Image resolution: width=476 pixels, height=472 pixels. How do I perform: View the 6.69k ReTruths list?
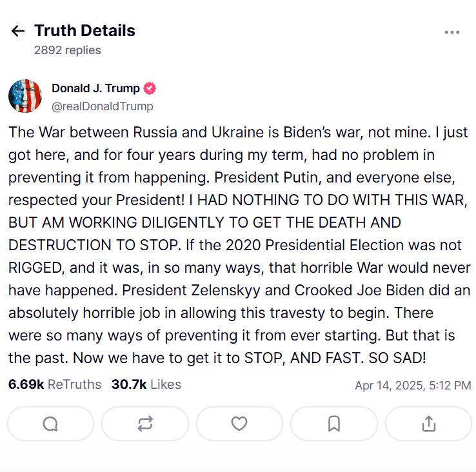[55, 384]
